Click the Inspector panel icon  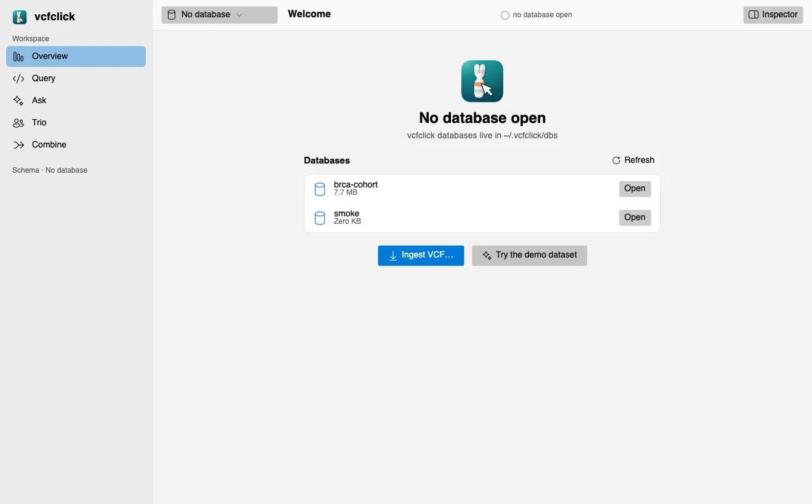point(754,15)
